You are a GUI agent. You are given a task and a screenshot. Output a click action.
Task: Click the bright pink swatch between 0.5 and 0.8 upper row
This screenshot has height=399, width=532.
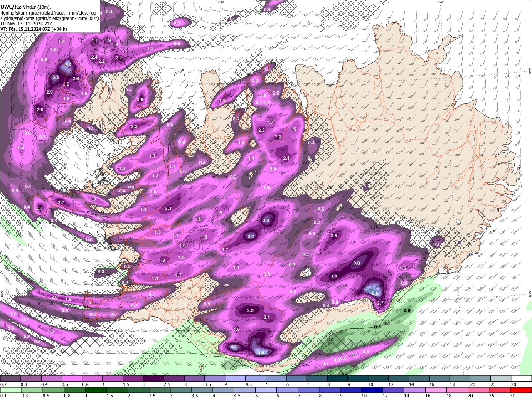[x=71, y=379]
